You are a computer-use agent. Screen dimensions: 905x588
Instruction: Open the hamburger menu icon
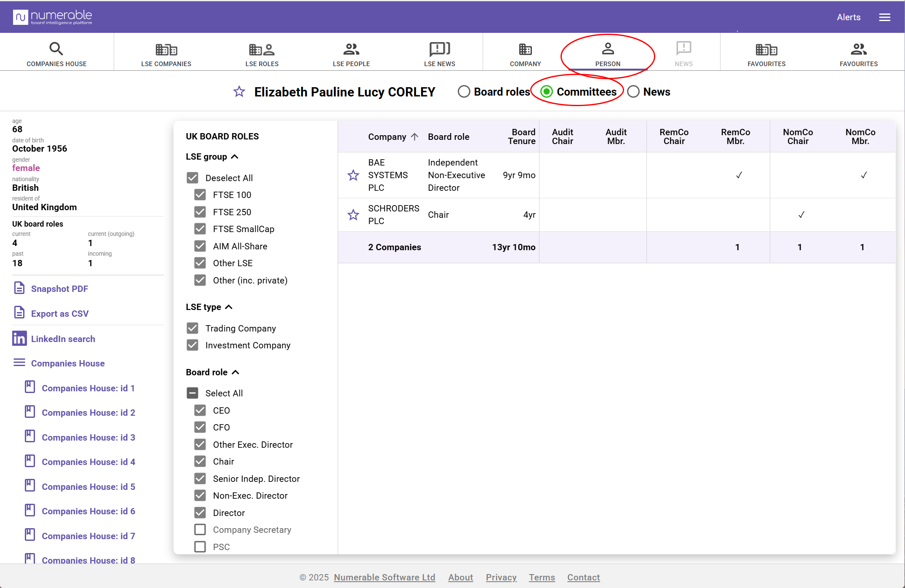[x=884, y=17]
